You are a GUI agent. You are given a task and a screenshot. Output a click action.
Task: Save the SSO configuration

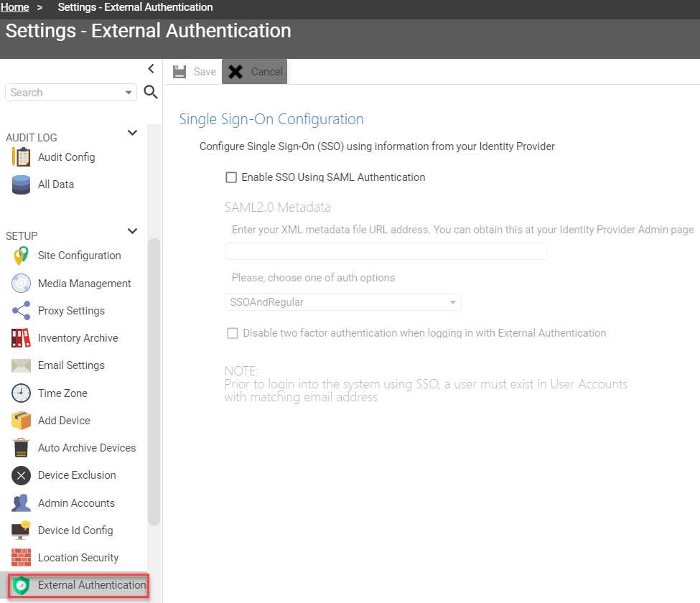[x=194, y=71]
